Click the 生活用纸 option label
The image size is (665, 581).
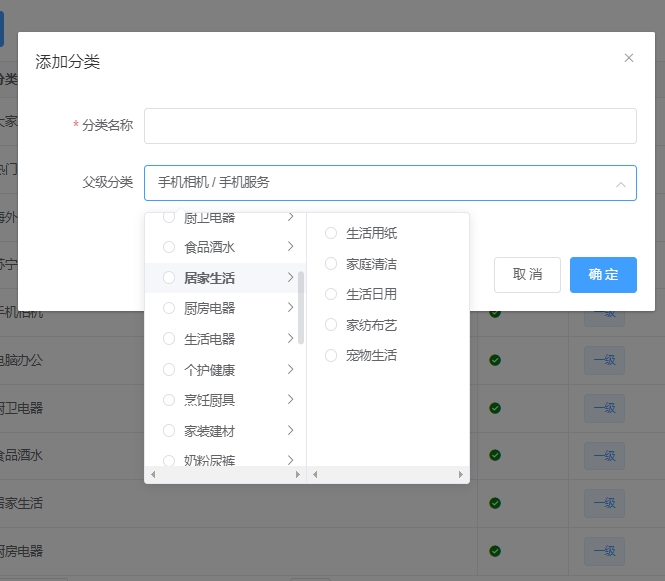coord(372,233)
